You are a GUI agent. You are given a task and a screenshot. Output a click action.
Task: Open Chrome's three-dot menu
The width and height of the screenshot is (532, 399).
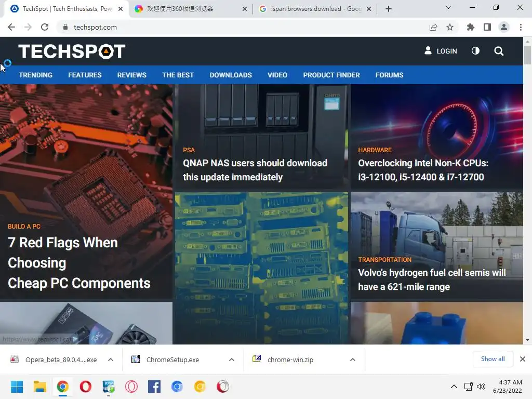pyautogui.click(x=521, y=27)
